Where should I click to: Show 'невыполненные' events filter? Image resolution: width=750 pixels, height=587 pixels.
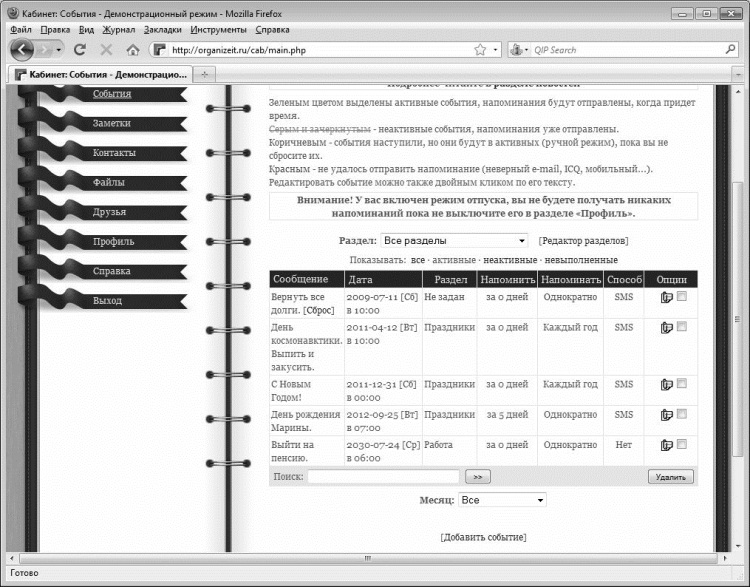[x=581, y=260]
